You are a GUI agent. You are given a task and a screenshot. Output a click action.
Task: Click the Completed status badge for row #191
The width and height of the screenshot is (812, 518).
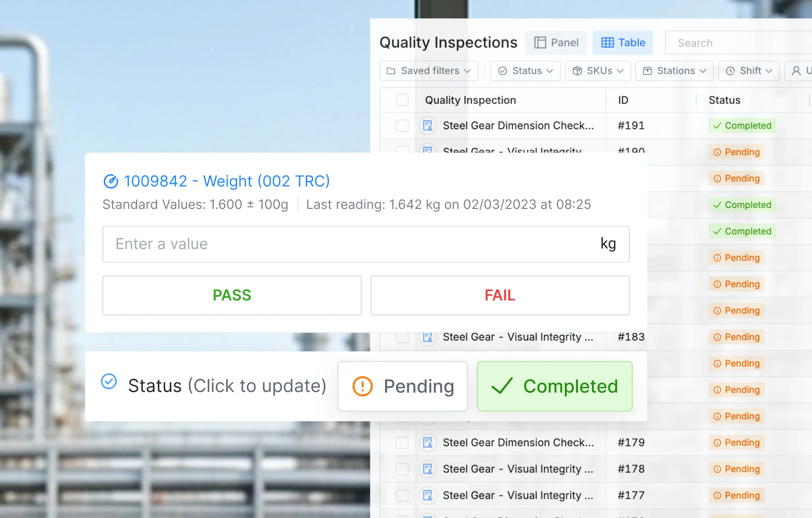[x=742, y=126]
